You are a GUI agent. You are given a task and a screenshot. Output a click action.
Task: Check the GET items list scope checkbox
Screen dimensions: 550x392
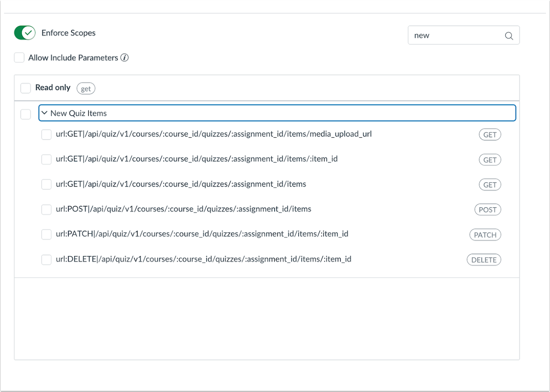46,184
